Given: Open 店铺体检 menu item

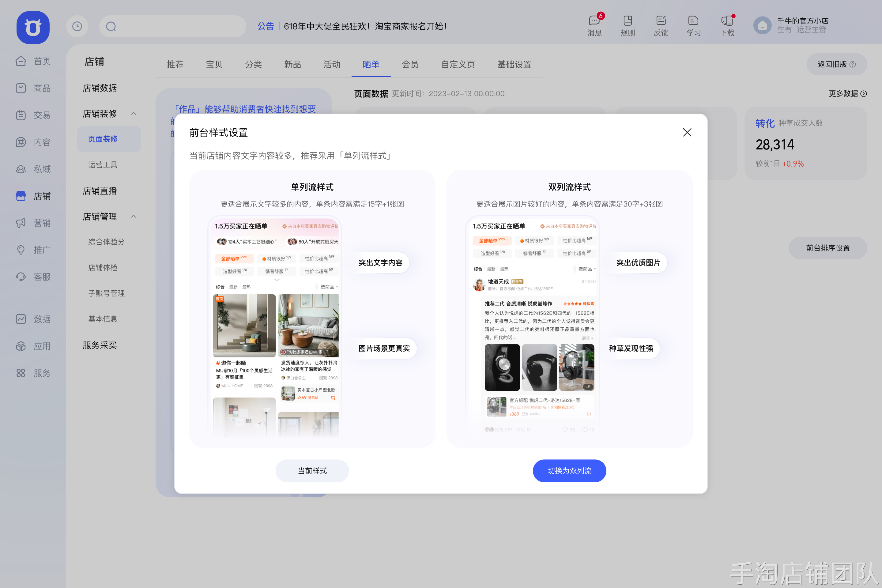Looking at the screenshot, I should [x=103, y=267].
